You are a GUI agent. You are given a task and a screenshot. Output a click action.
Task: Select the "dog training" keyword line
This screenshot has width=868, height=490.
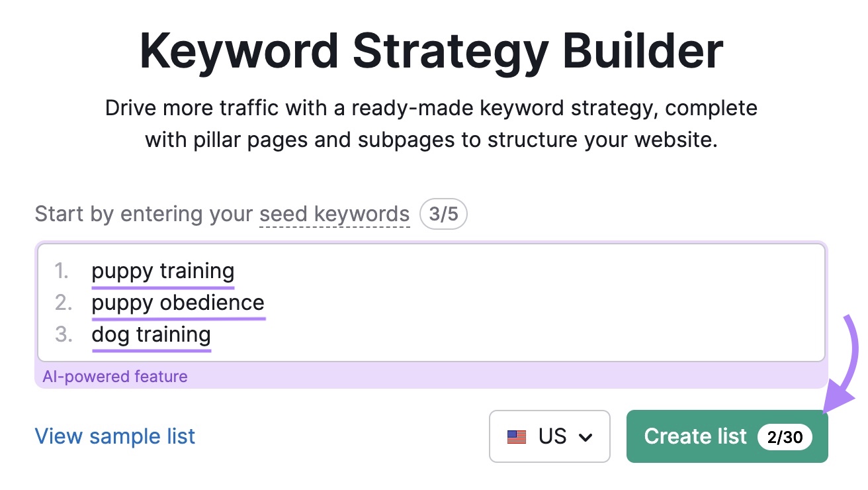pos(151,335)
